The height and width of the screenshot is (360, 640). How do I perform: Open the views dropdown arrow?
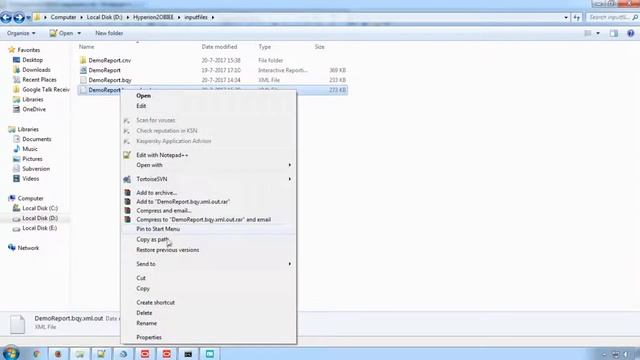pos(598,33)
